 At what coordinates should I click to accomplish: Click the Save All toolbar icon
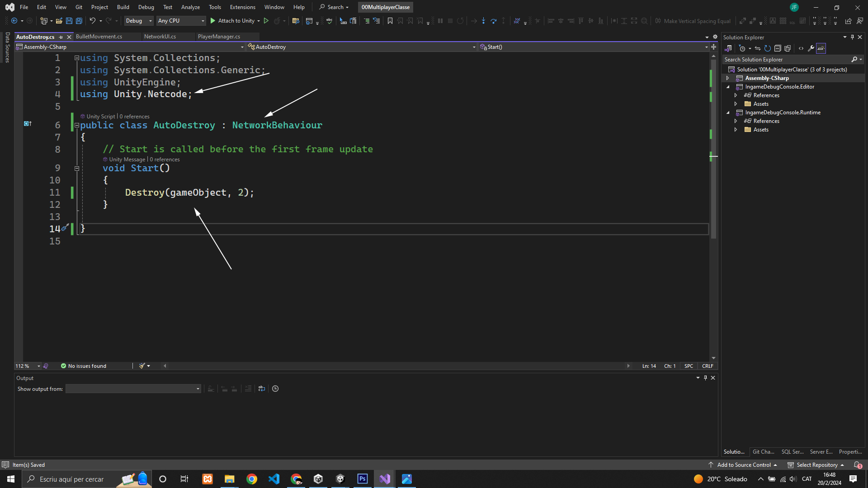(x=79, y=21)
